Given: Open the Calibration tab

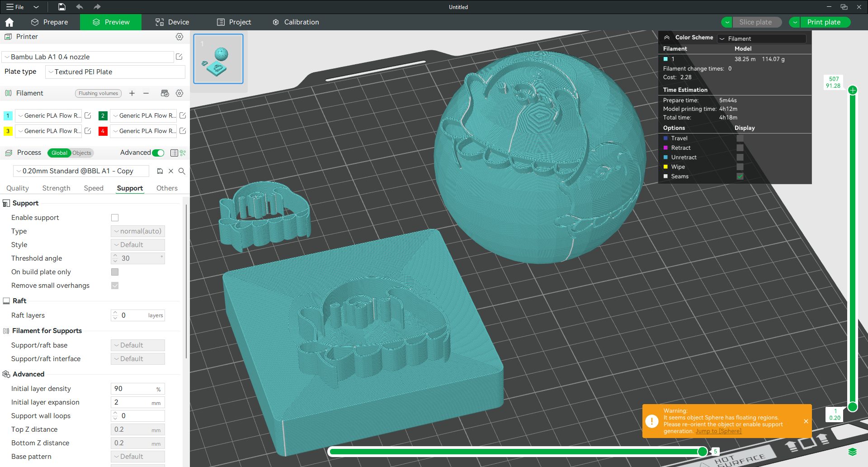Looking at the screenshot, I should point(296,22).
